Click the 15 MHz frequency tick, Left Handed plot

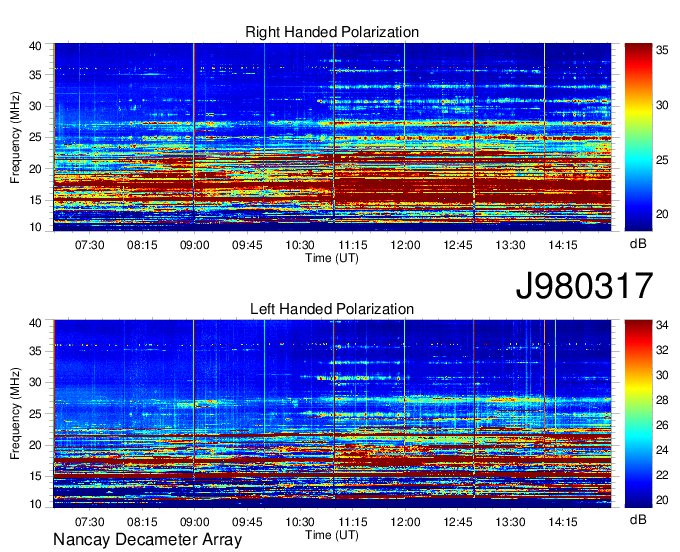coord(35,477)
